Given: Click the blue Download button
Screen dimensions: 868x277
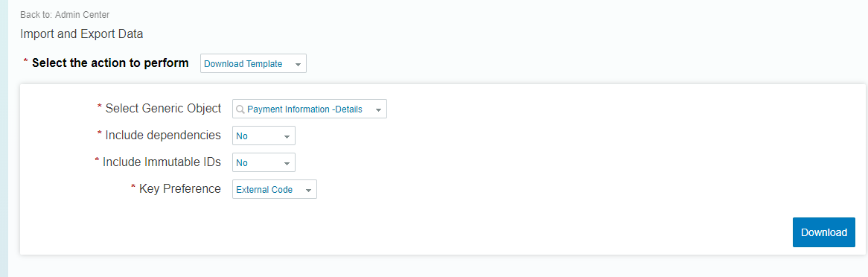Looking at the screenshot, I should tap(824, 232).
